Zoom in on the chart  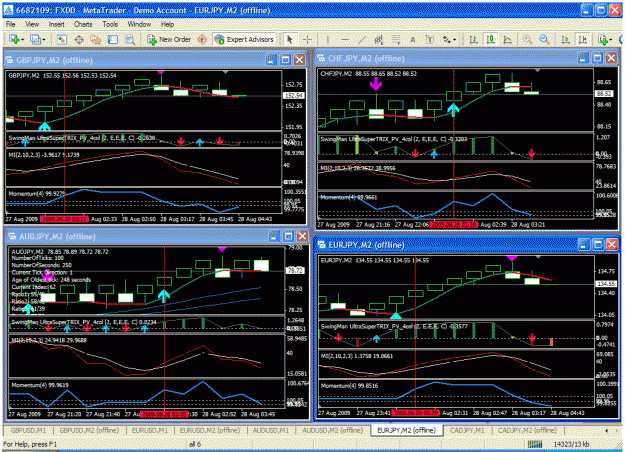(x=527, y=39)
